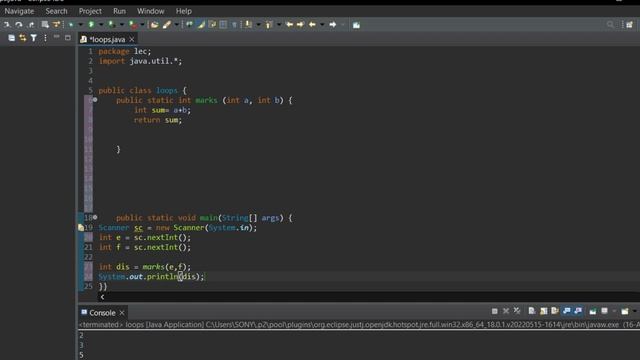The width and height of the screenshot is (640, 360).
Task: Collapse all in the Package Explorer
Action: (11, 38)
